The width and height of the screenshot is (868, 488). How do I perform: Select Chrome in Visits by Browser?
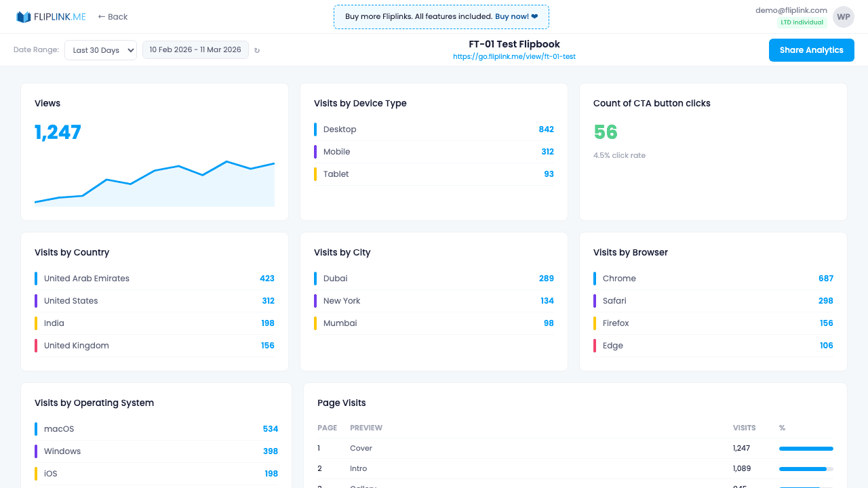click(620, 278)
